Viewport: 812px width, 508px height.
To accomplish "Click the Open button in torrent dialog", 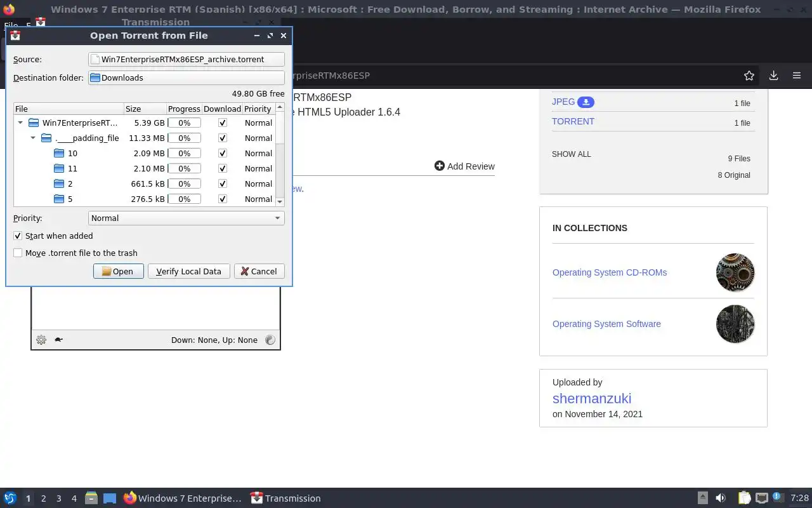I will click(x=119, y=271).
